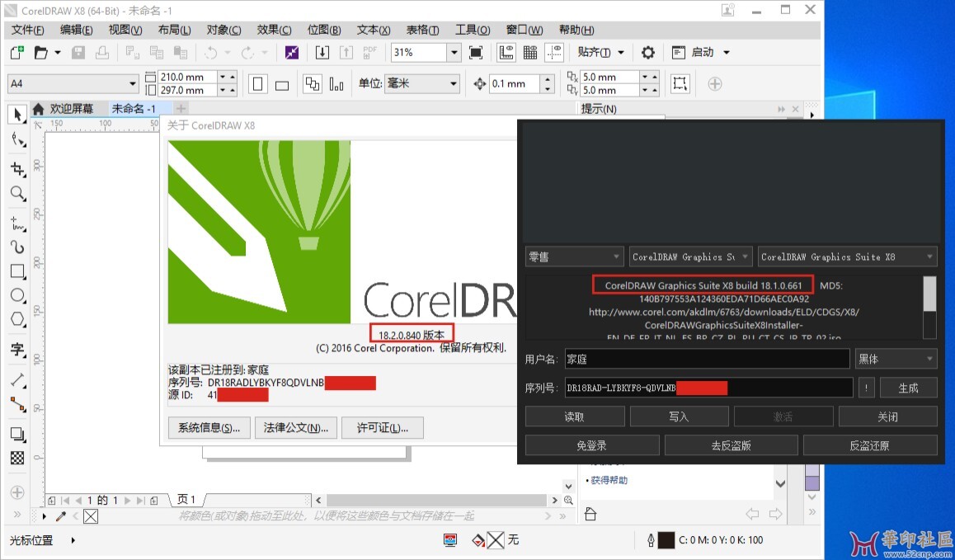The image size is (955, 560).
Task: Click the 免登录 button in keygen
Action: click(x=591, y=445)
